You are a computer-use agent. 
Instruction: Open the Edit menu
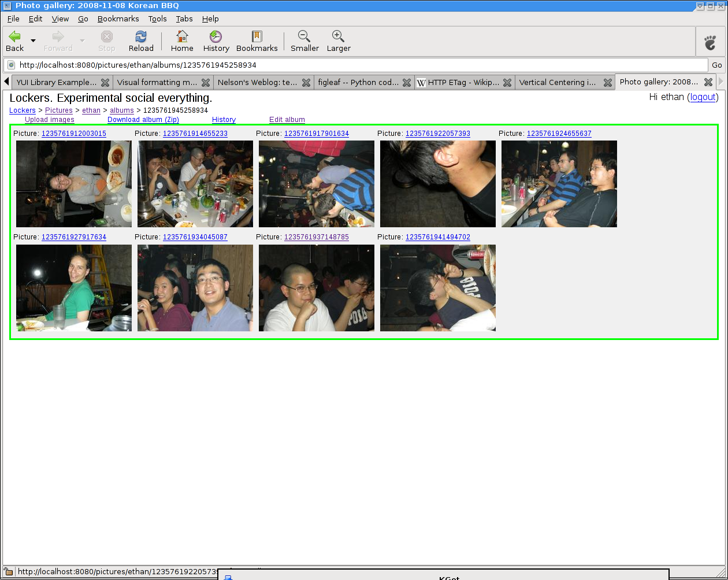pos(36,19)
